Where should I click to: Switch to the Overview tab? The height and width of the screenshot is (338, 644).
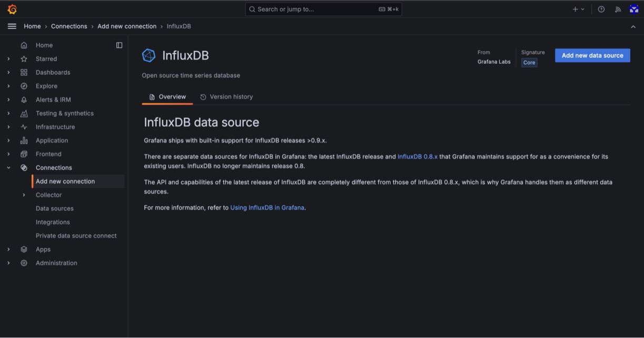(167, 97)
